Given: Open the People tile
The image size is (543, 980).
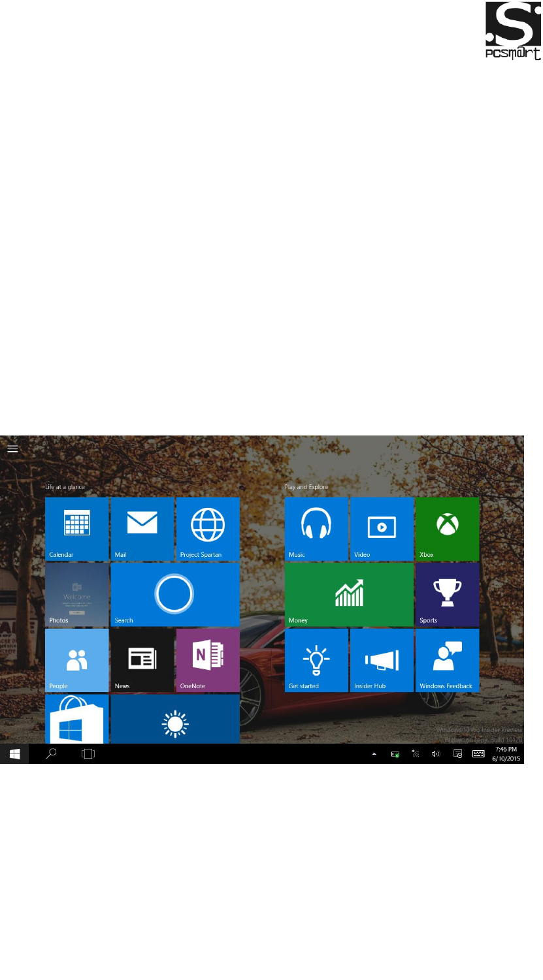Looking at the screenshot, I should tap(76, 661).
